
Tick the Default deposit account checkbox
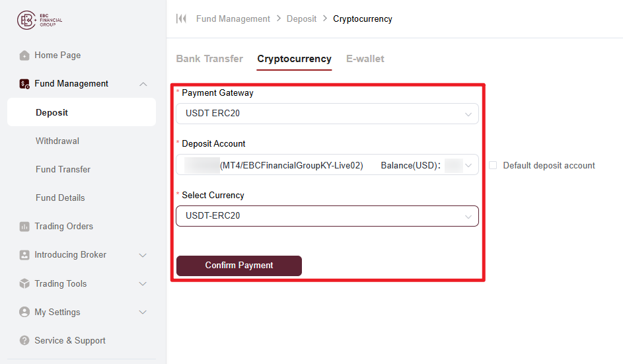[493, 165]
